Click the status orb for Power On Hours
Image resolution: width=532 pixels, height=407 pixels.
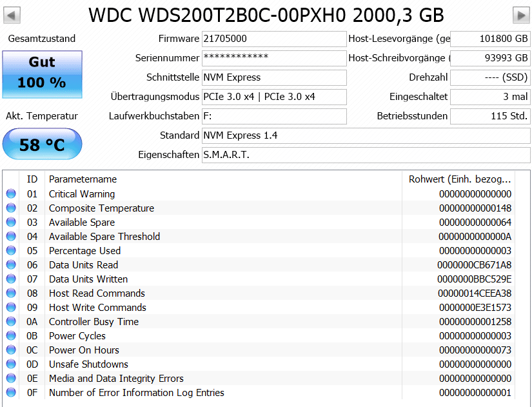pos(11,350)
